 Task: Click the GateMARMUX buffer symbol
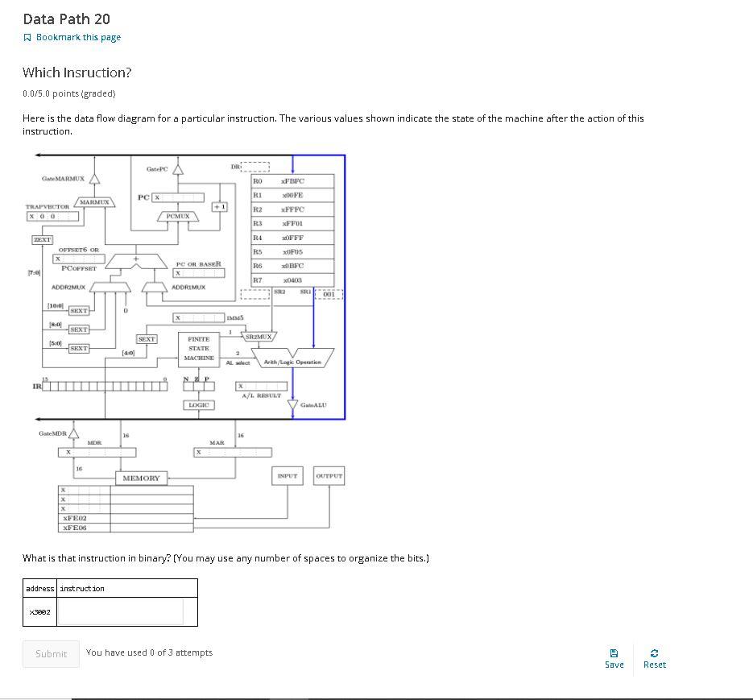click(95, 180)
